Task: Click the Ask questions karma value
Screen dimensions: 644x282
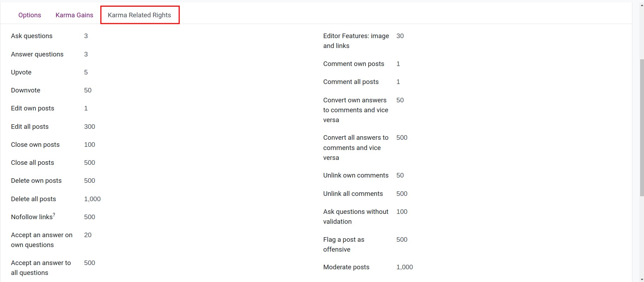Action: [86, 36]
